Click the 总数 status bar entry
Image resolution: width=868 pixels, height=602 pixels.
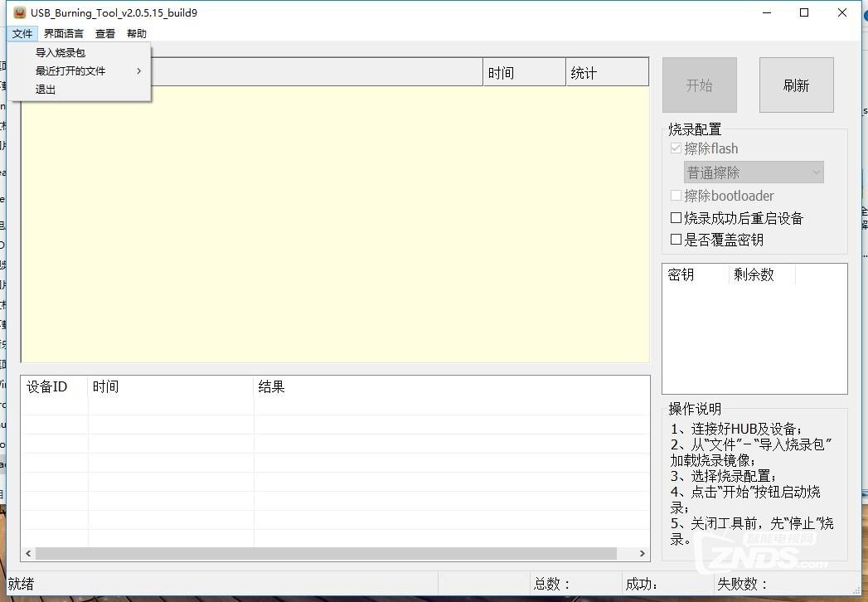552,584
